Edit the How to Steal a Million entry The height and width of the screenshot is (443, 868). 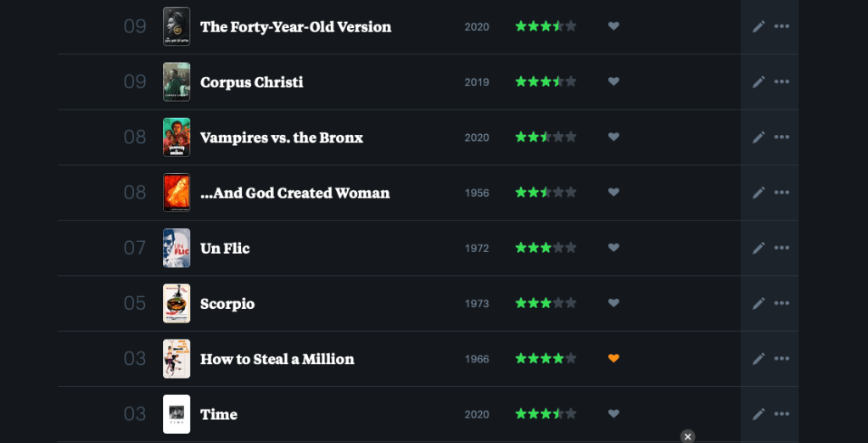click(759, 358)
